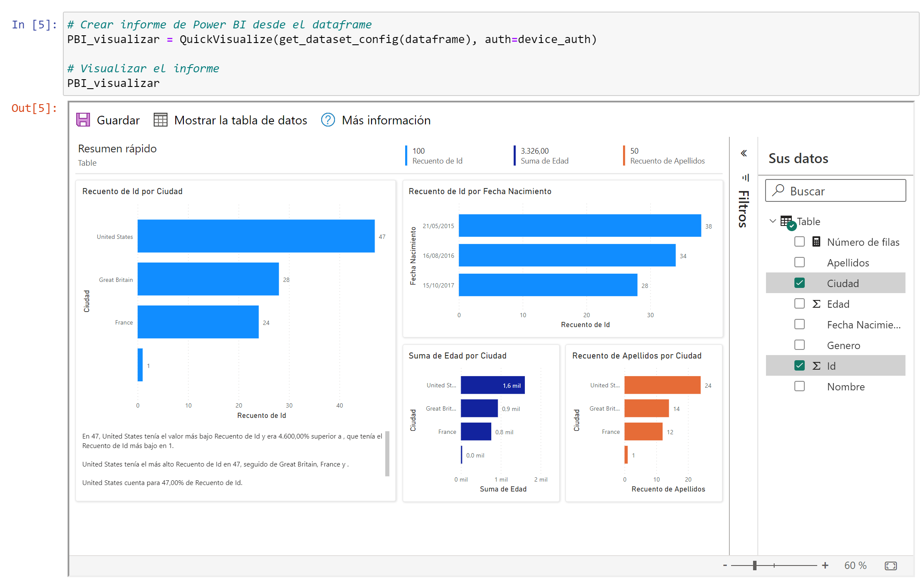Image resolution: width=924 pixels, height=578 pixels.
Task: Select the Nombre field label
Action: pyautogui.click(x=846, y=386)
